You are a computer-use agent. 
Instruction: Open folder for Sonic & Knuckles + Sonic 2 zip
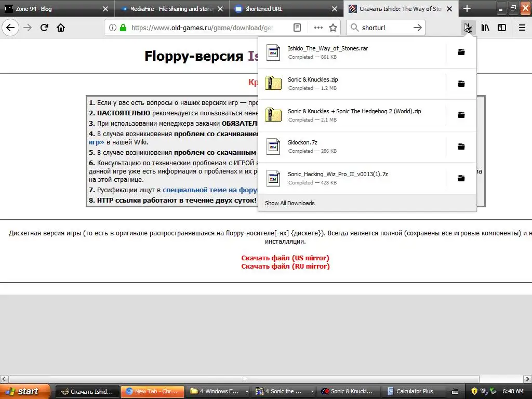click(461, 115)
